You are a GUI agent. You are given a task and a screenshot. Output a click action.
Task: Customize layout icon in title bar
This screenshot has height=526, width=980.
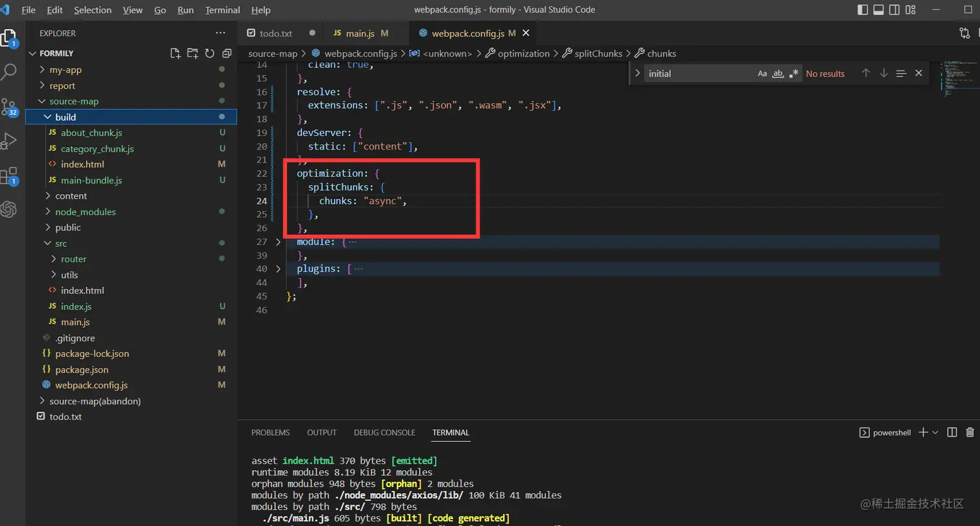(x=911, y=10)
